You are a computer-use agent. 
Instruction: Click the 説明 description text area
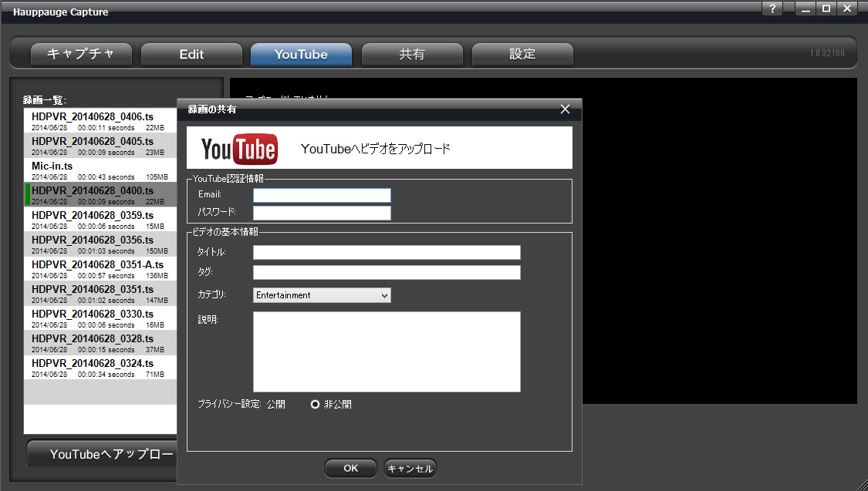pyautogui.click(x=387, y=351)
